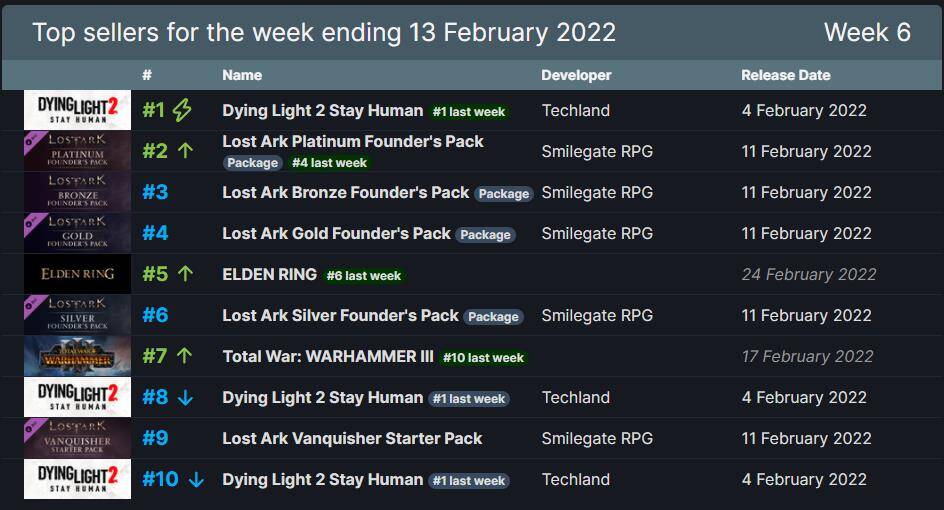Click the lightning bolt icon beside #1

click(181, 110)
